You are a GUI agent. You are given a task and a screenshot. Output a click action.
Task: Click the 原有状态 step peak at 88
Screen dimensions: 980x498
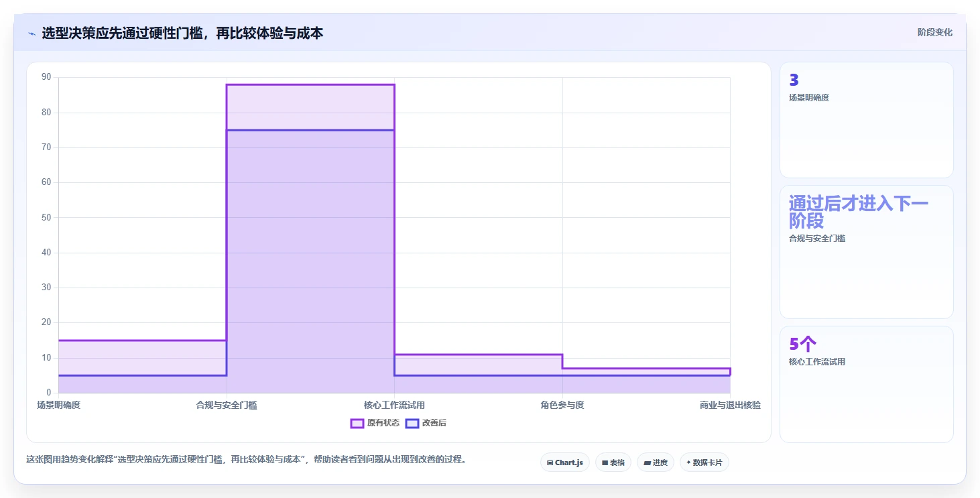click(310, 84)
